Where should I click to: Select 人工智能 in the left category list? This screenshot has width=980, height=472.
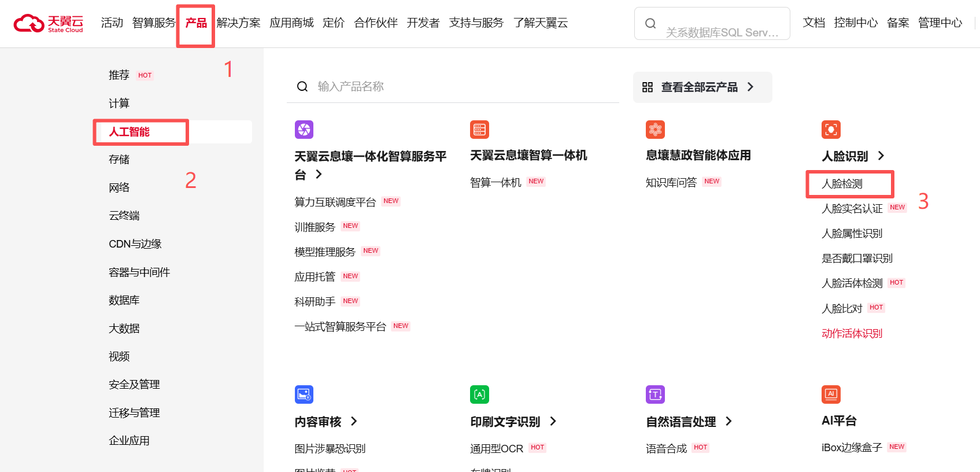pos(130,132)
